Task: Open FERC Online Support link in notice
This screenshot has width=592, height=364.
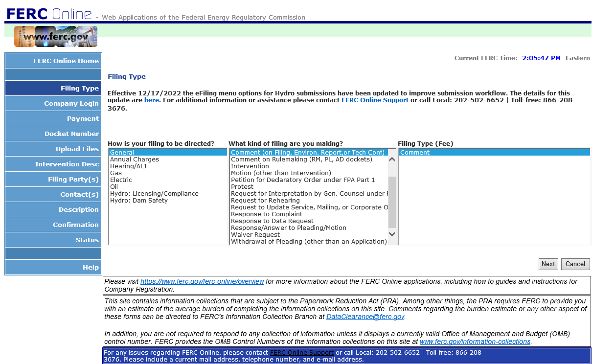Action: point(375,100)
